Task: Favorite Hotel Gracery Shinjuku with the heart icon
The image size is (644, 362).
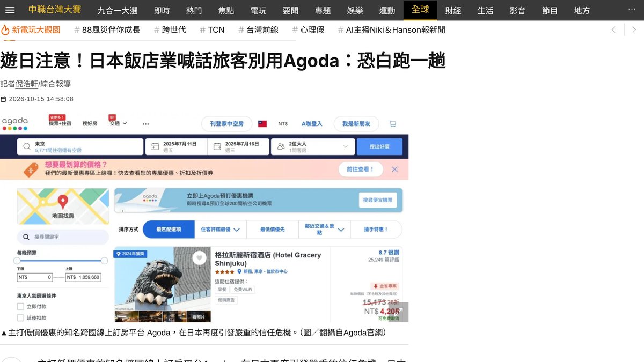Action: coord(200,258)
